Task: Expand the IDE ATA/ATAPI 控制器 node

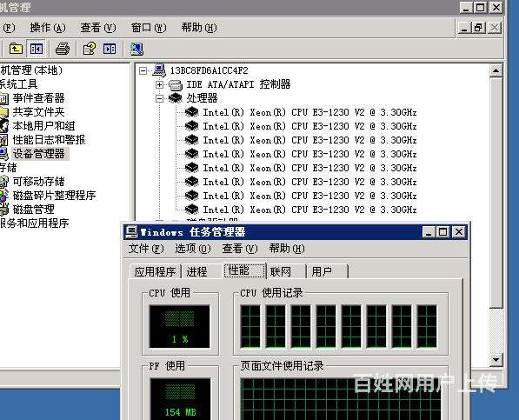Action: [160, 84]
